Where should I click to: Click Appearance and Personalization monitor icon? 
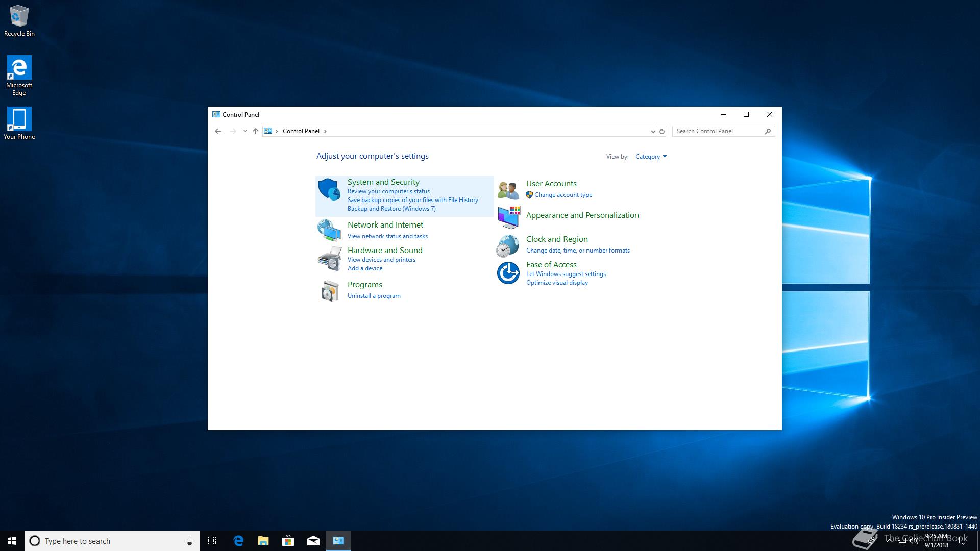(508, 217)
